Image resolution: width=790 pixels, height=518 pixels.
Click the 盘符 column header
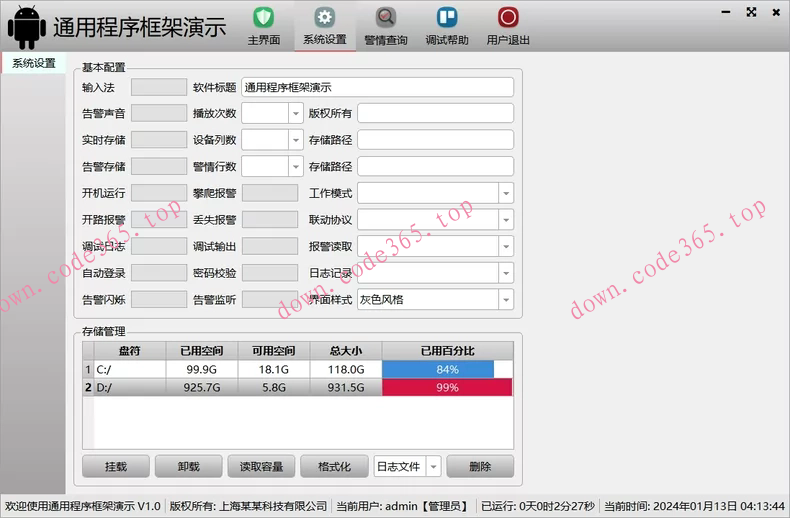pos(129,351)
